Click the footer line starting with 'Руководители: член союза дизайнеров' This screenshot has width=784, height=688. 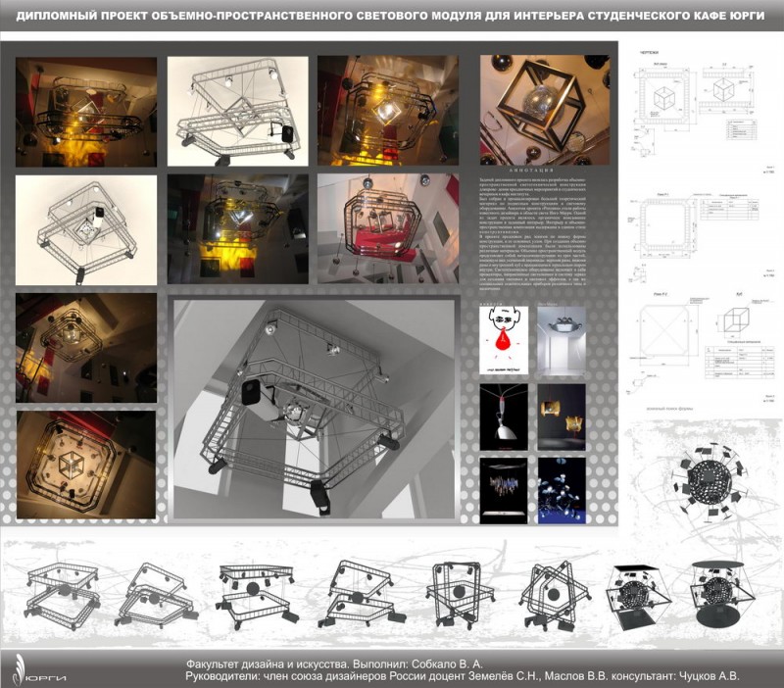pos(462,676)
